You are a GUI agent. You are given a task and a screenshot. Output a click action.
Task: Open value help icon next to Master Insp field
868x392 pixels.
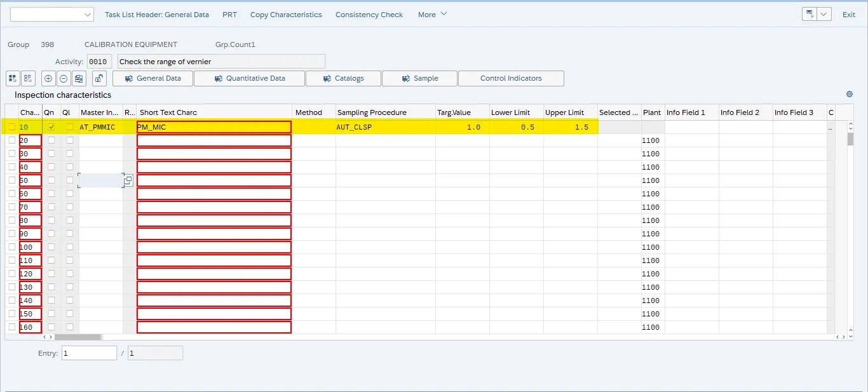(128, 180)
